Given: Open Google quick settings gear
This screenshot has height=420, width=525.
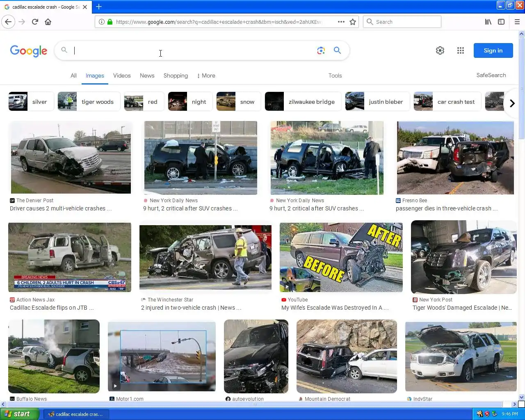Looking at the screenshot, I should 440,50.
